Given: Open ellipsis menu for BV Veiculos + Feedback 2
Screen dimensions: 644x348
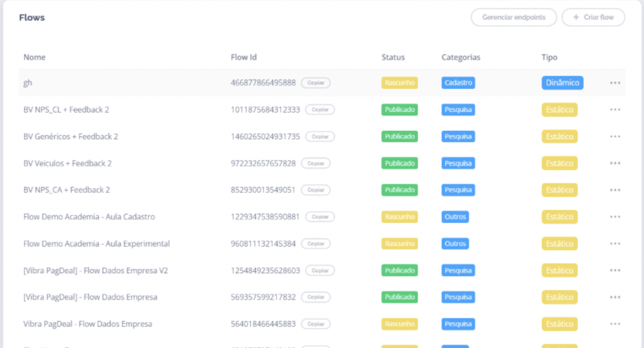Looking at the screenshot, I should [x=614, y=163].
